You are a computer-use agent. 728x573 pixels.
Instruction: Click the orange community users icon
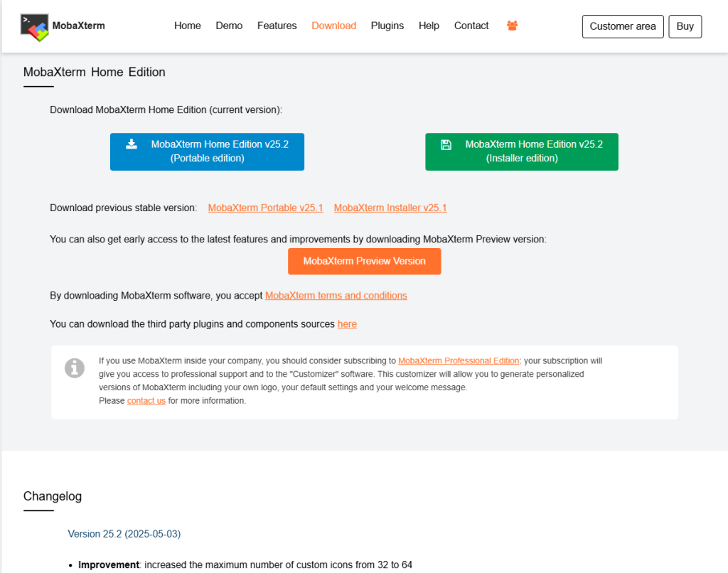click(x=512, y=26)
